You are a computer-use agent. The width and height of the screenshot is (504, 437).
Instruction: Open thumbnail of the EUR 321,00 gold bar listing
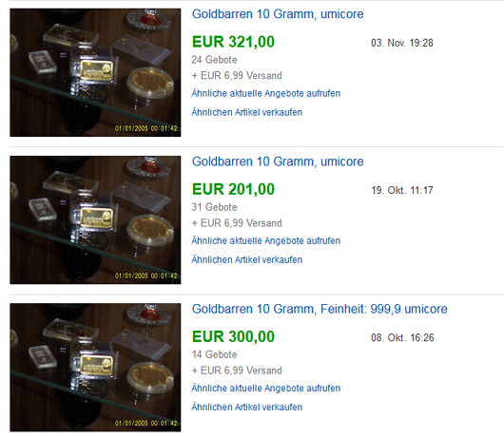(x=95, y=72)
